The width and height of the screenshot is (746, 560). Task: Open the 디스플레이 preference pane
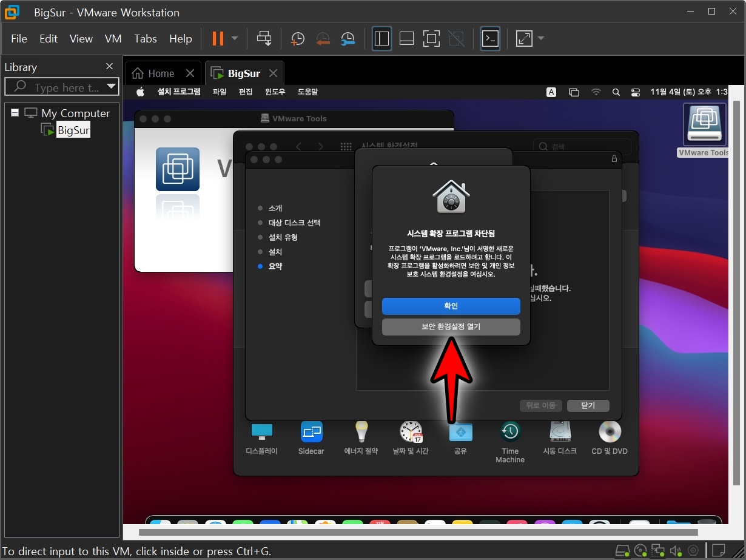[x=261, y=439]
